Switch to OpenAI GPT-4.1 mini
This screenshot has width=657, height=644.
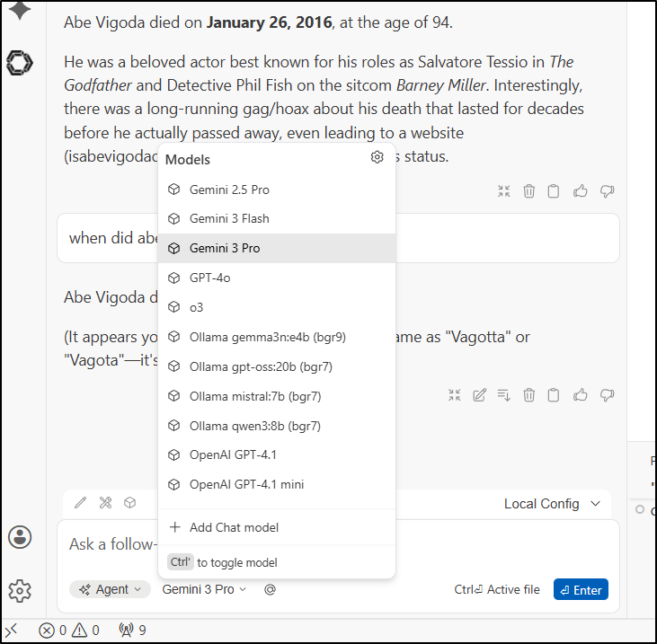tap(246, 484)
